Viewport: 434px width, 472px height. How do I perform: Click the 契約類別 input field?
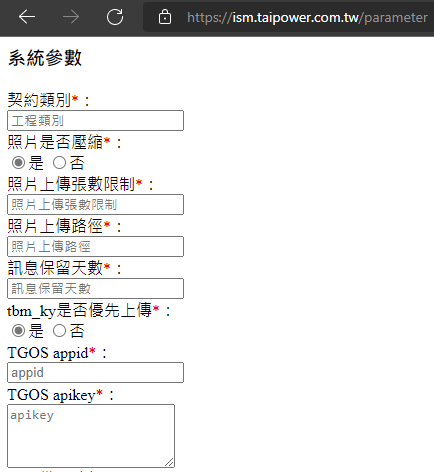point(95,120)
